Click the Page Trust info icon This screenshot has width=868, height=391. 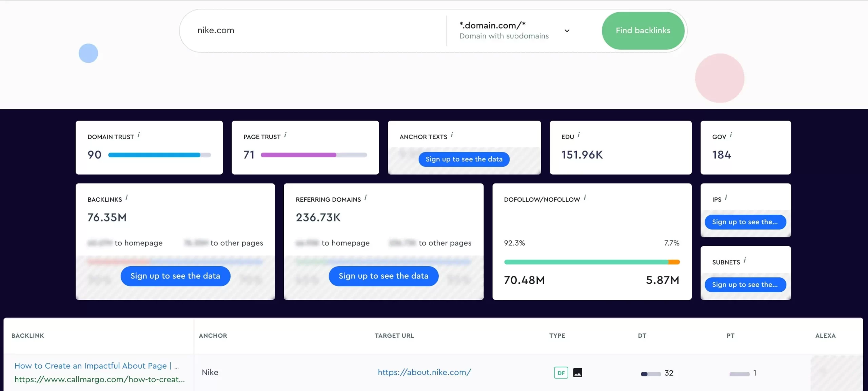coord(285,135)
